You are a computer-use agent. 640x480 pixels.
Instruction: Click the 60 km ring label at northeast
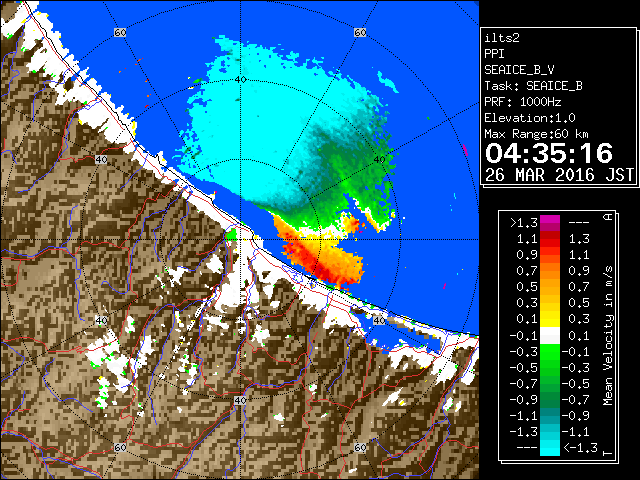point(360,33)
